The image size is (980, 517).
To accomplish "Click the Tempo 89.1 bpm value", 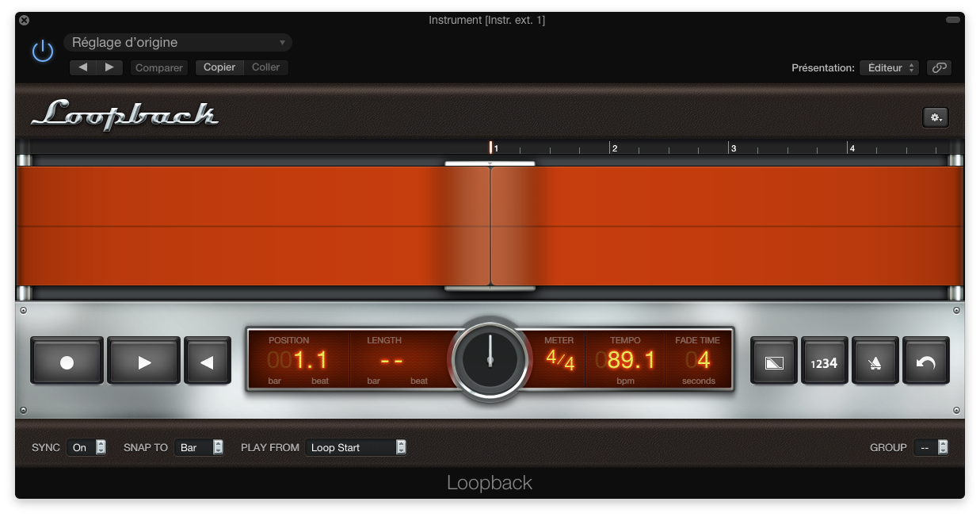I will click(625, 361).
